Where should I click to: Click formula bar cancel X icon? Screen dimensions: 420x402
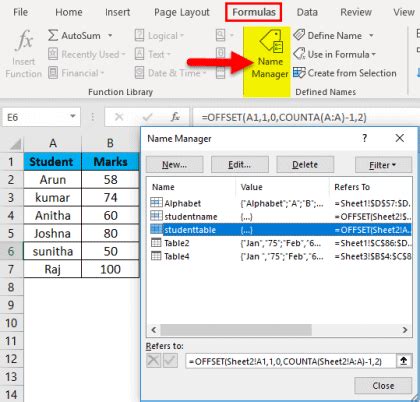click(x=119, y=117)
